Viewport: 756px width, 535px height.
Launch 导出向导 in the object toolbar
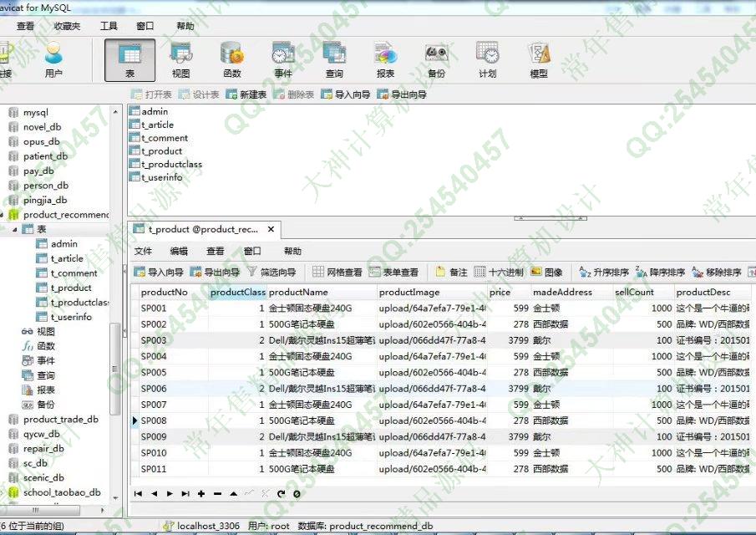point(402,94)
